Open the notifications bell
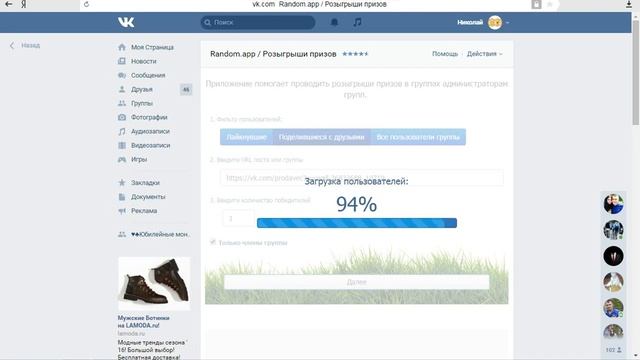640x360 pixels. coord(334,22)
